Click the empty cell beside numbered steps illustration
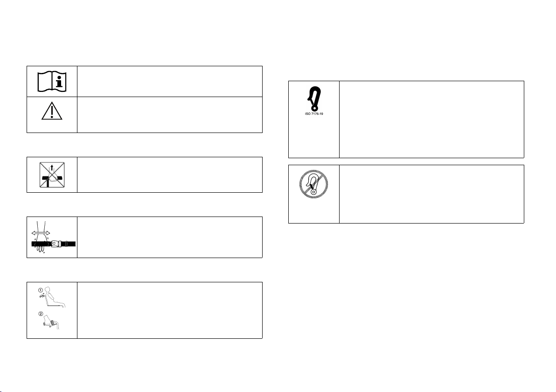The width and height of the screenshot is (556, 392). tap(169, 310)
